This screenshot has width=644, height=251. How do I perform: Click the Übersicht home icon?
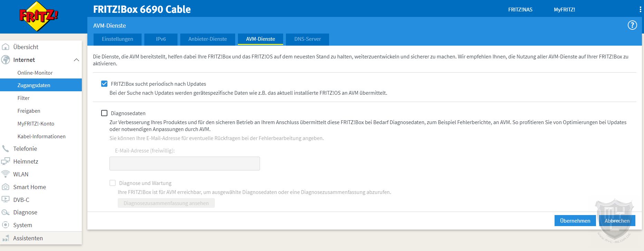[6, 47]
